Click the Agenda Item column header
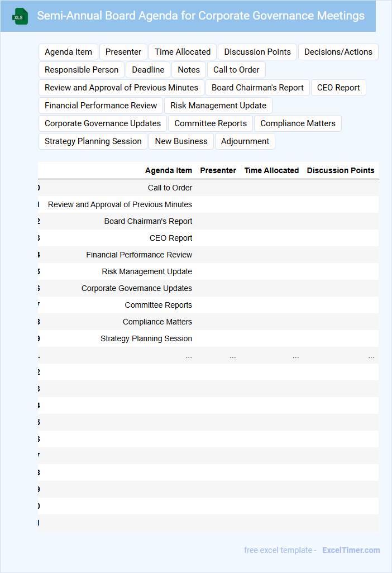This screenshot has width=392, height=573. [168, 170]
